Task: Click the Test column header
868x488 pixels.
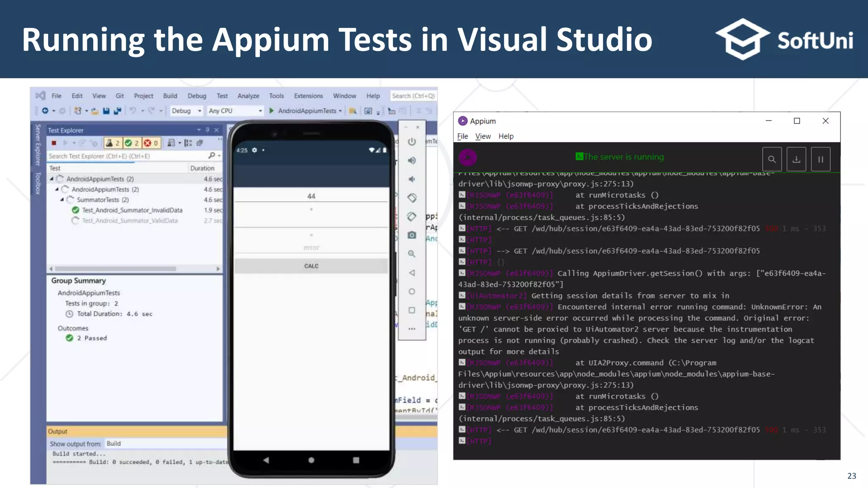Action: 55,168
